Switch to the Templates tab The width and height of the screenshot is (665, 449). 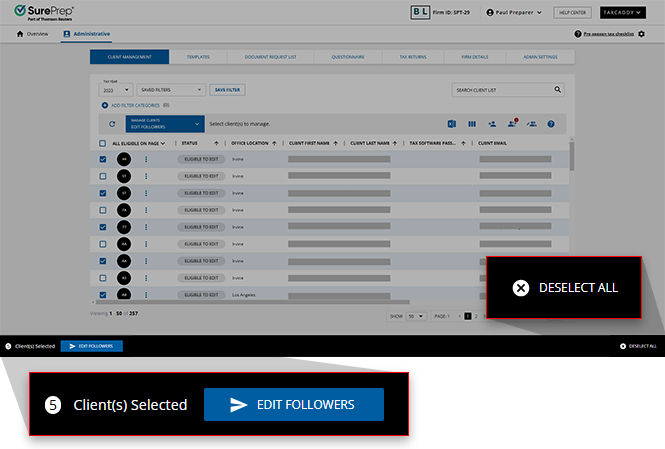coord(198,57)
